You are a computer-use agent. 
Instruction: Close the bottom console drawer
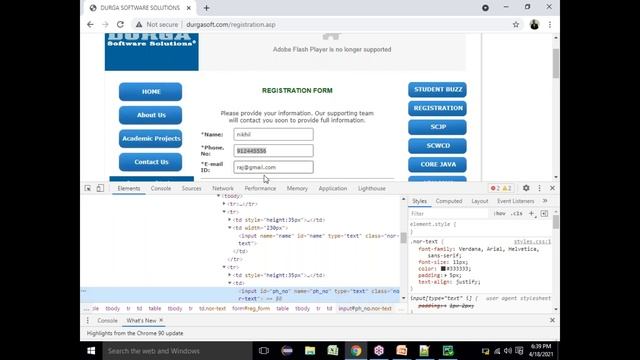pyautogui.click(x=552, y=320)
